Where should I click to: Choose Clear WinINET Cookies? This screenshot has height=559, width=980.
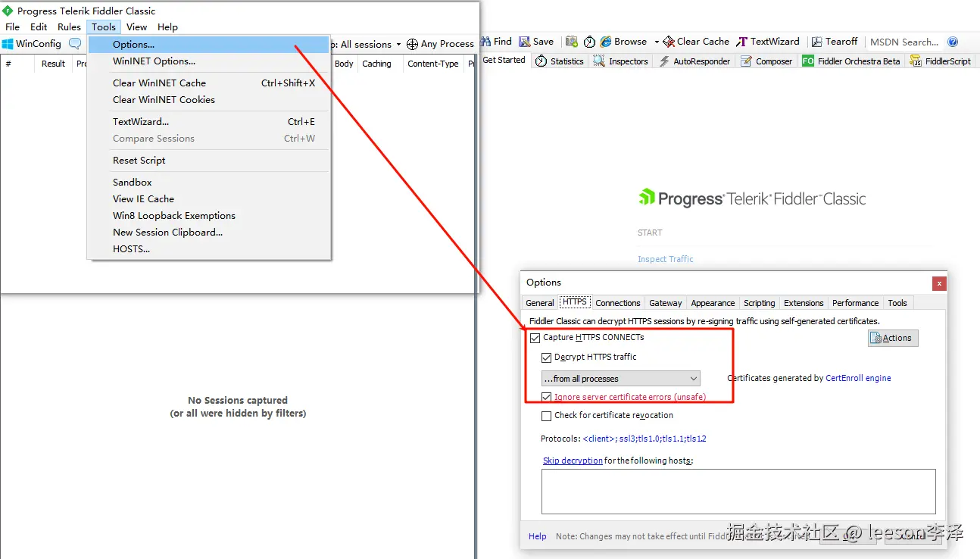pyautogui.click(x=209, y=100)
